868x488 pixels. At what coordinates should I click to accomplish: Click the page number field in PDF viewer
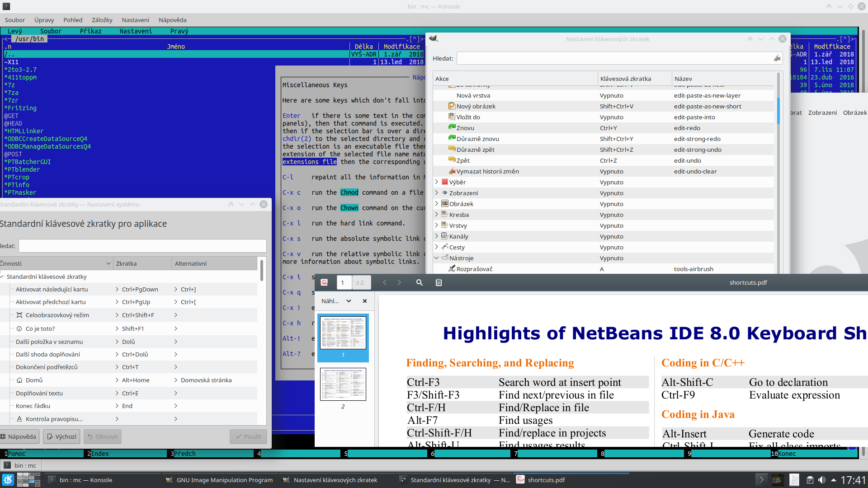click(x=343, y=282)
